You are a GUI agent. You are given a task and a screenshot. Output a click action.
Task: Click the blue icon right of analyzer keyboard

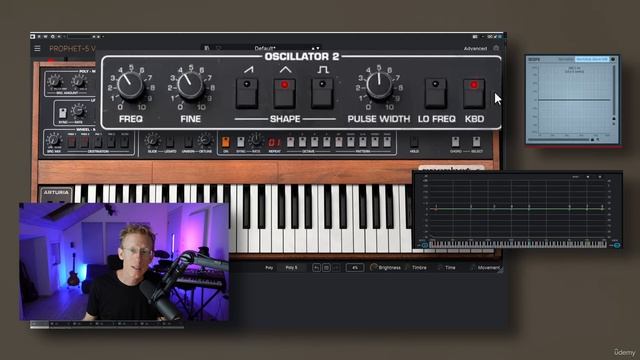pos(617,245)
